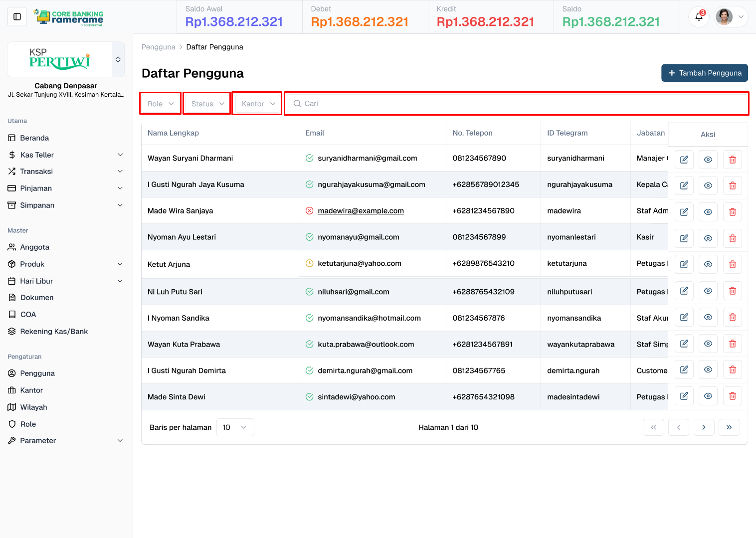
Task: Open the Role filter dropdown
Action: (x=160, y=104)
